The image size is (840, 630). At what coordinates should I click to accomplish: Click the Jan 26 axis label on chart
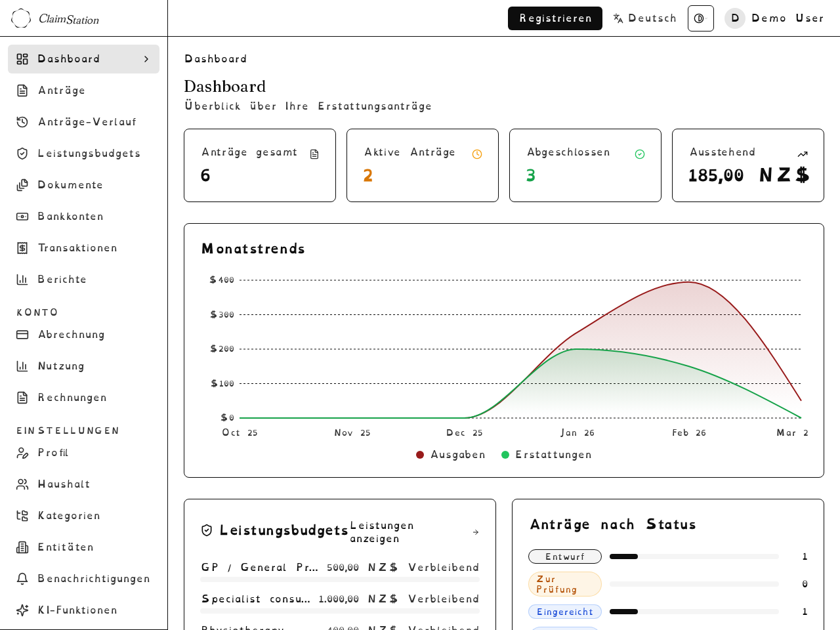(577, 433)
